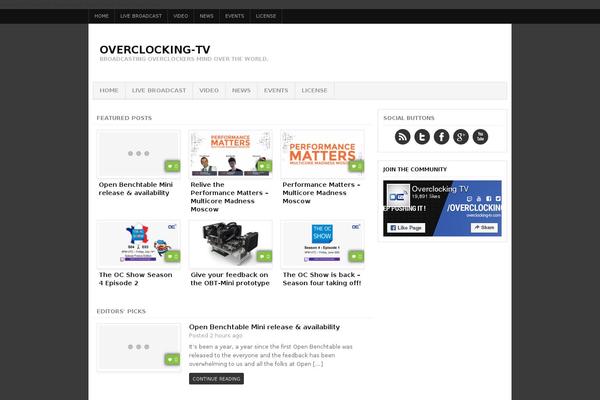Open the Facebook social icon
The image size is (600, 400).
click(442, 137)
